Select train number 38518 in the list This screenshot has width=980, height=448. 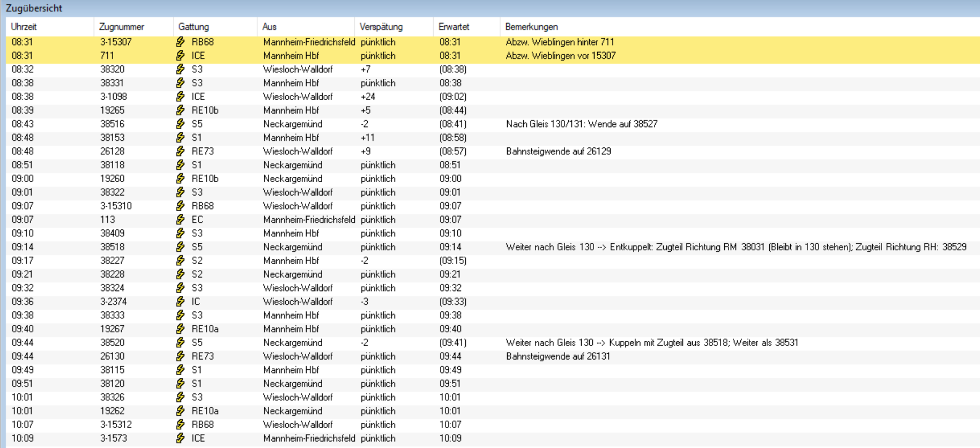(x=112, y=247)
